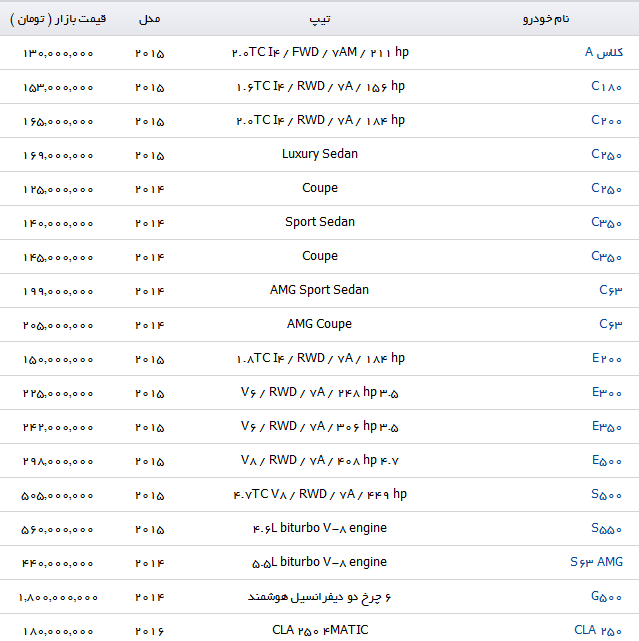639x641 pixels.
Task: Open the C250 link in the 125,000,000 row
Action: click(x=607, y=188)
